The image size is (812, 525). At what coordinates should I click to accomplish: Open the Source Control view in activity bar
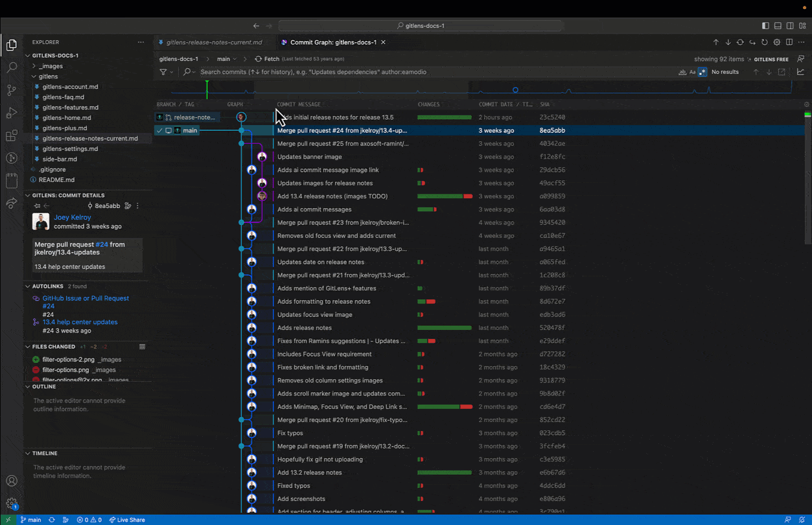coord(11,90)
